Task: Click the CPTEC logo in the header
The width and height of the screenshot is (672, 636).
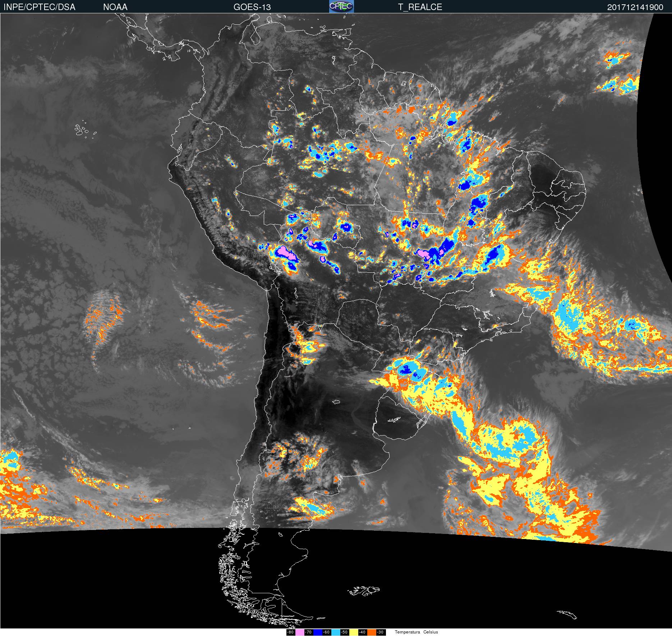Action: [341, 6]
